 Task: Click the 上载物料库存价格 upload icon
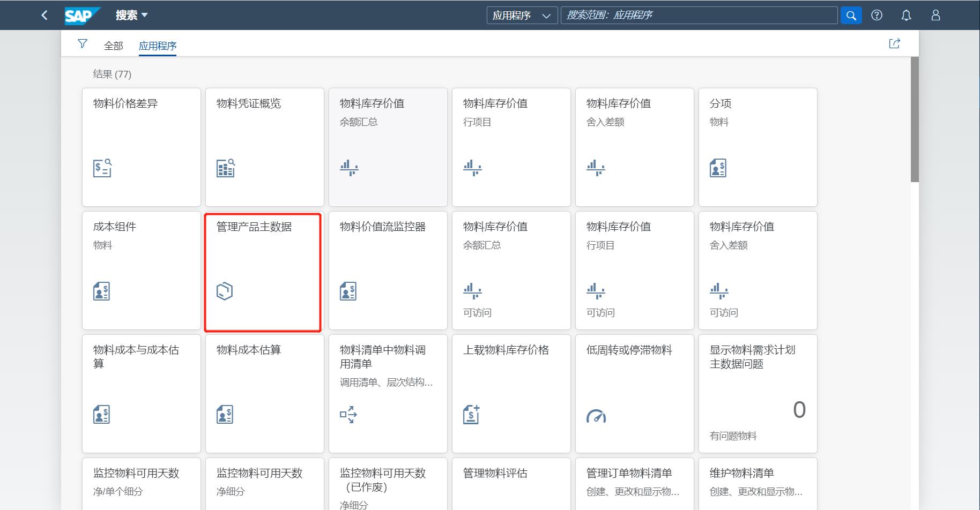point(472,414)
